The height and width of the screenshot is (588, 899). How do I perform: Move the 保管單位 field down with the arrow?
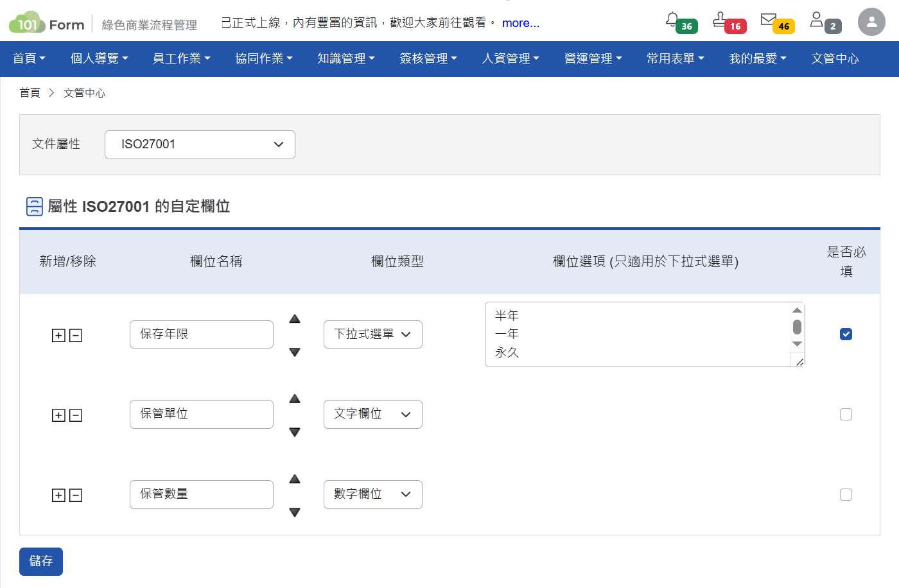(295, 432)
